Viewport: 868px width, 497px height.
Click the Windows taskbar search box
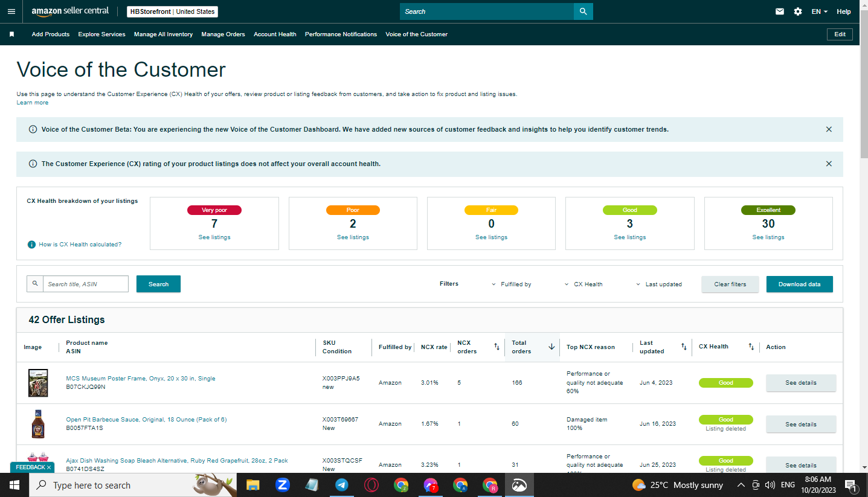(133, 485)
